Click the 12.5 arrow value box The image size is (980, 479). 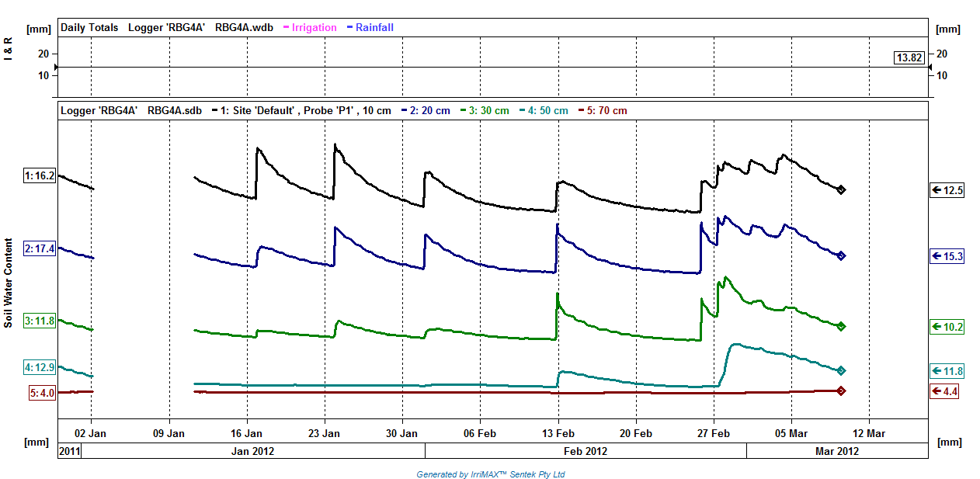[947, 190]
